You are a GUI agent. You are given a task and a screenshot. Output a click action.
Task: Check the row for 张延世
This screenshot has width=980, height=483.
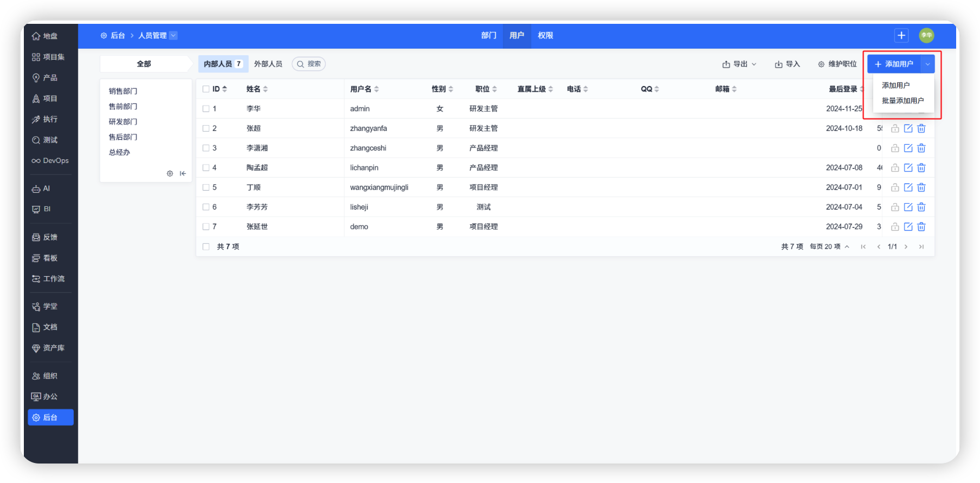[x=206, y=226]
